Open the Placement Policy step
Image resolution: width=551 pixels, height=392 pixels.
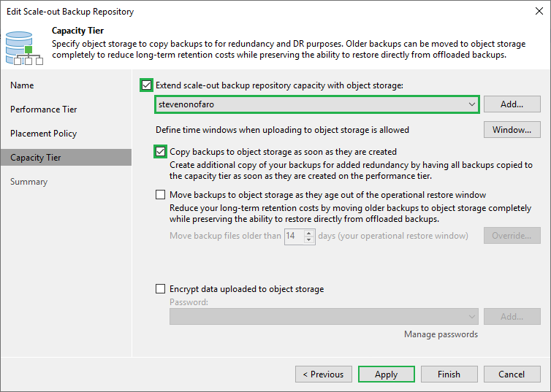click(43, 134)
